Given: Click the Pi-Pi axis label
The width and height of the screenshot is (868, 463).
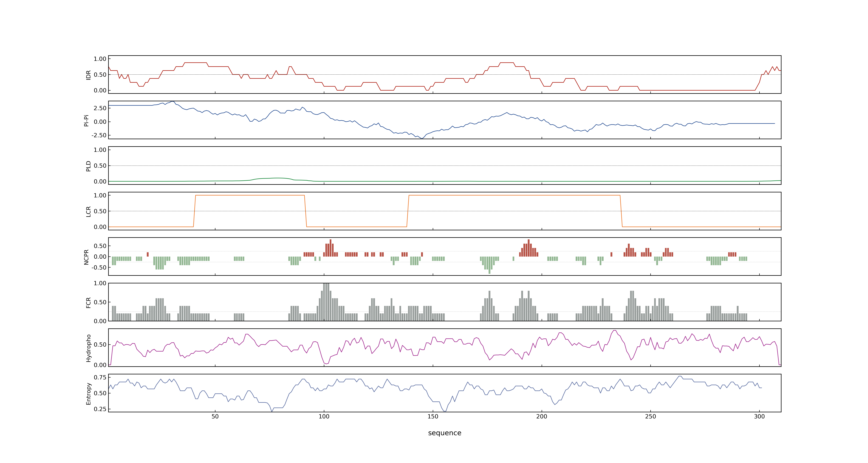Looking at the screenshot, I should [86, 120].
